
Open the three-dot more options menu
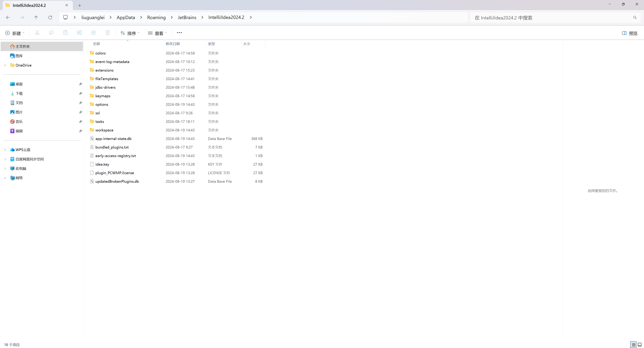(x=179, y=33)
